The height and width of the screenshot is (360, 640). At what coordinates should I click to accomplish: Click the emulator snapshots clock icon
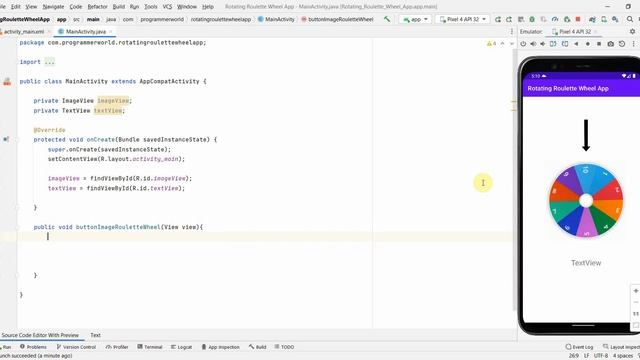click(x=622, y=44)
